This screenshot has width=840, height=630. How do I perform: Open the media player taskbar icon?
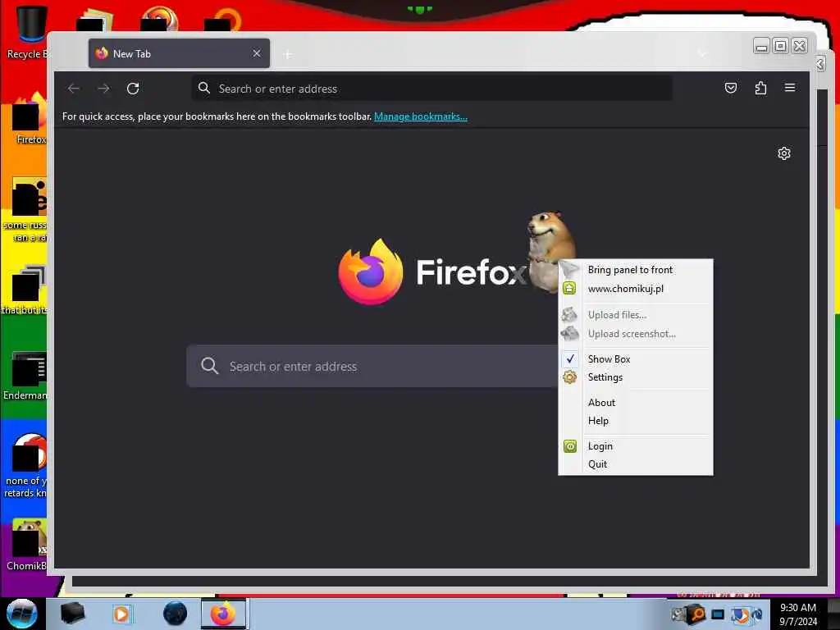click(121, 614)
